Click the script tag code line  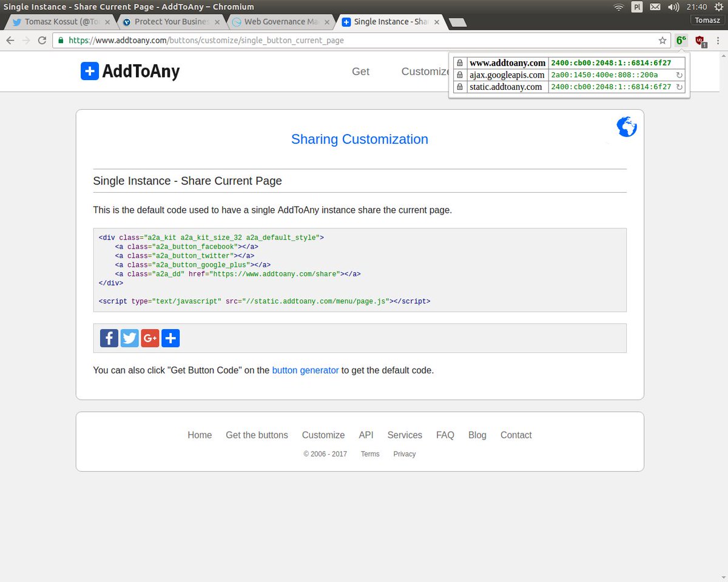pos(265,301)
